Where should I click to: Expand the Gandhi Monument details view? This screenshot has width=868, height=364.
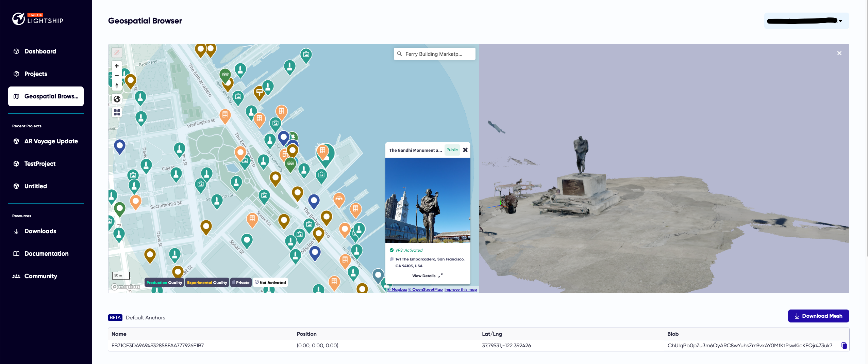click(428, 276)
